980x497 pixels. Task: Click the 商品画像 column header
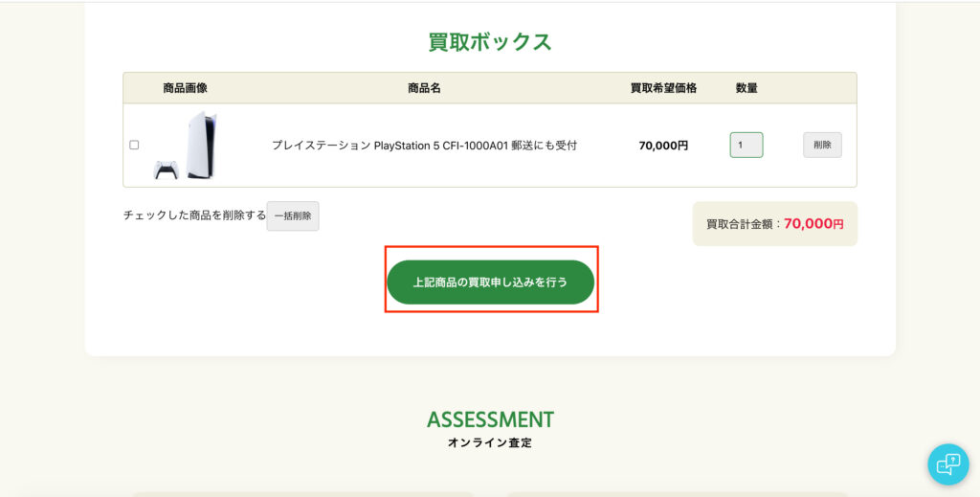(185, 88)
